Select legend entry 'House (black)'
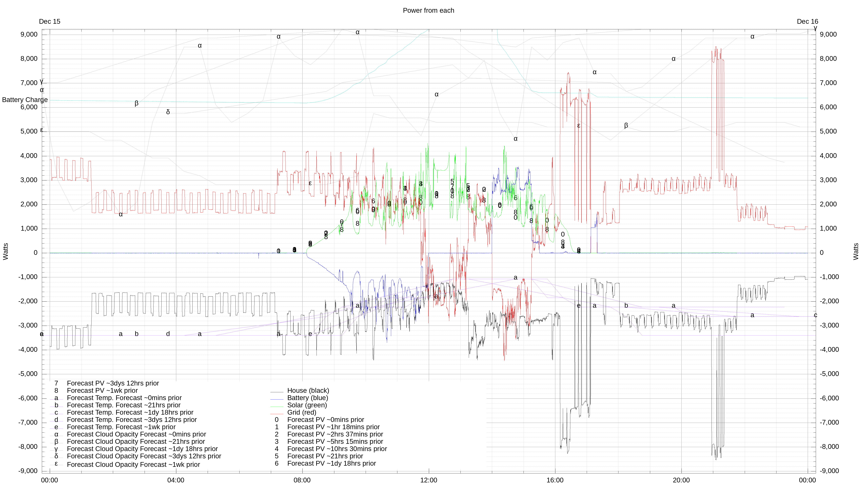This screenshot has height=488, width=868. pos(308,391)
